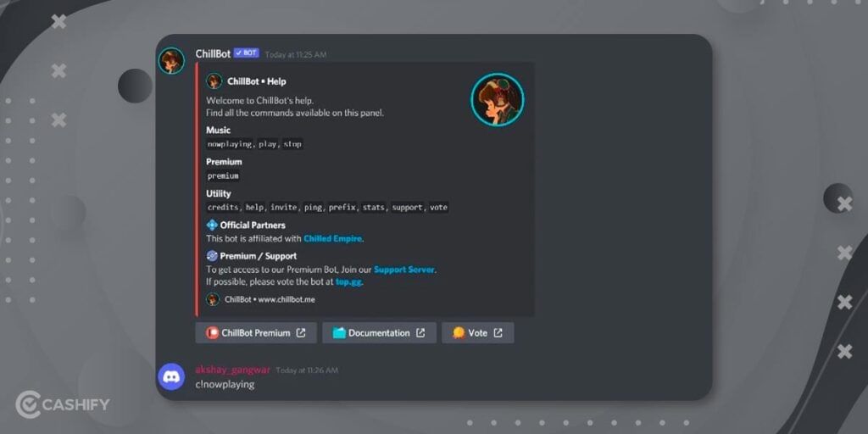Follow the top.gg vote link

point(348,281)
